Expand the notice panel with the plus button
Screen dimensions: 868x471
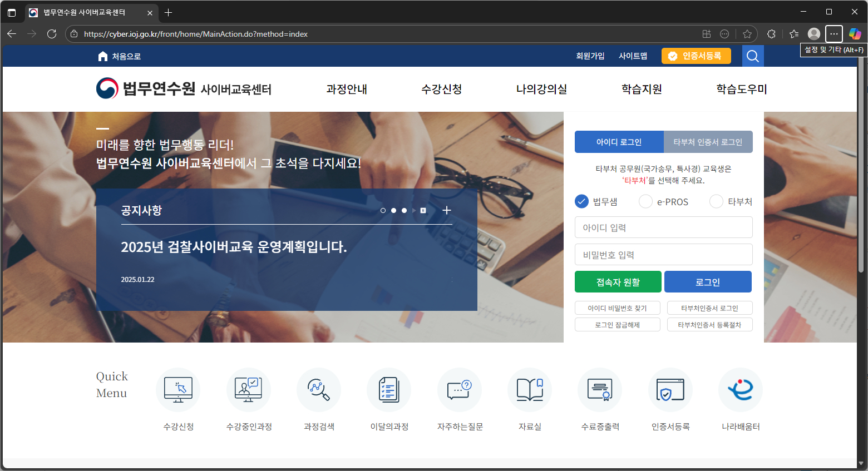(x=446, y=210)
